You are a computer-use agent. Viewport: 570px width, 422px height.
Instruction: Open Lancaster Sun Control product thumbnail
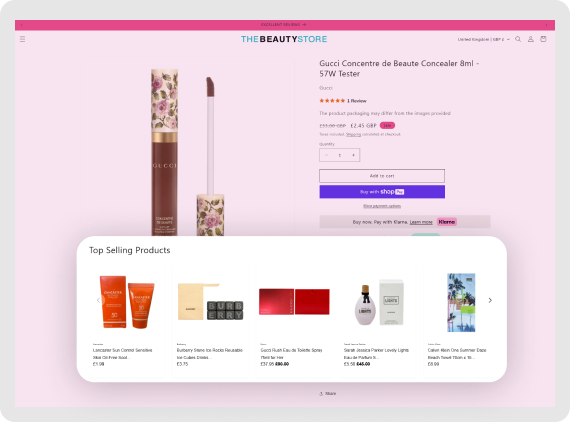pyautogui.click(x=127, y=302)
